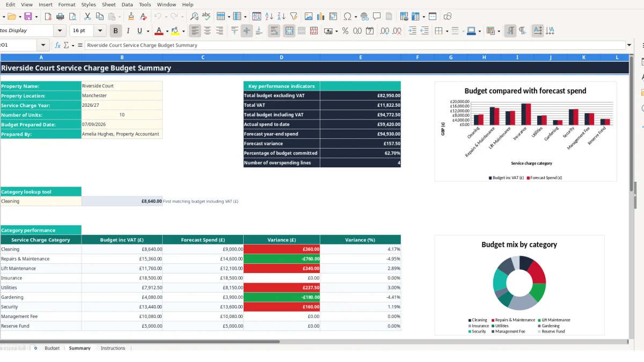This screenshot has height=362, width=644.
Task: Click the Variance (£) column header cell
Action: click(x=282, y=240)
